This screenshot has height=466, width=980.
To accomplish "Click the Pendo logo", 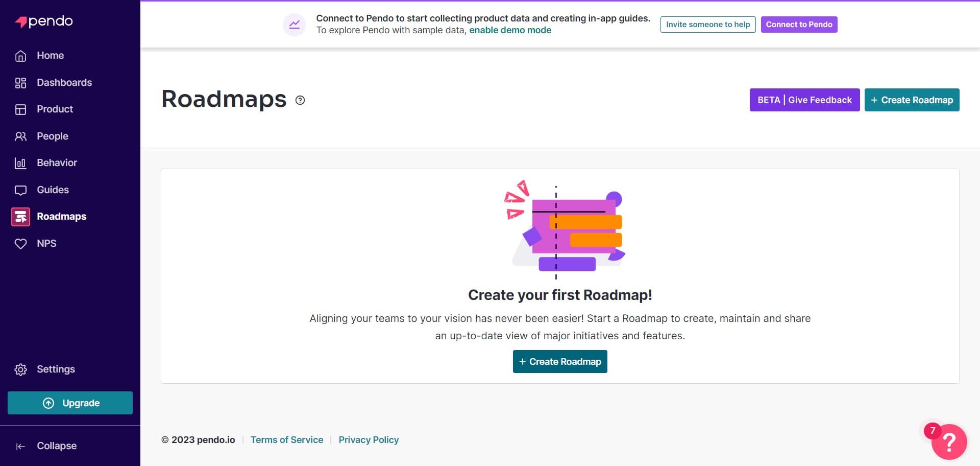I will pyautogui.click(x=43, y=21).
